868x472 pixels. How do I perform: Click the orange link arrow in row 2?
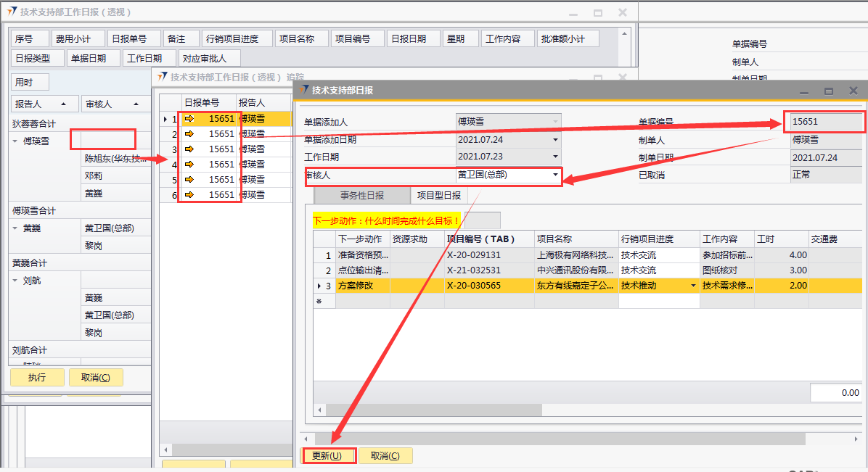click(x=189, y=134)
